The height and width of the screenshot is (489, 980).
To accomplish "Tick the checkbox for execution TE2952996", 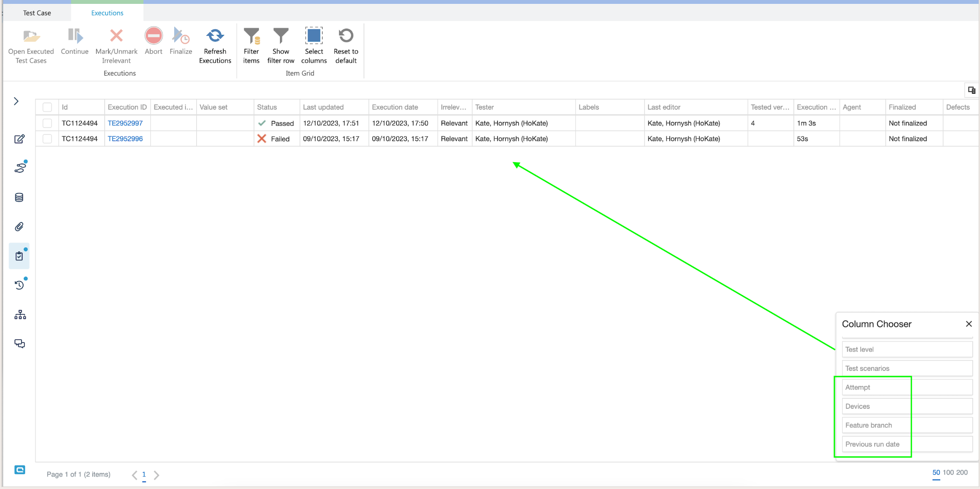I will click(x=47, y=139).
